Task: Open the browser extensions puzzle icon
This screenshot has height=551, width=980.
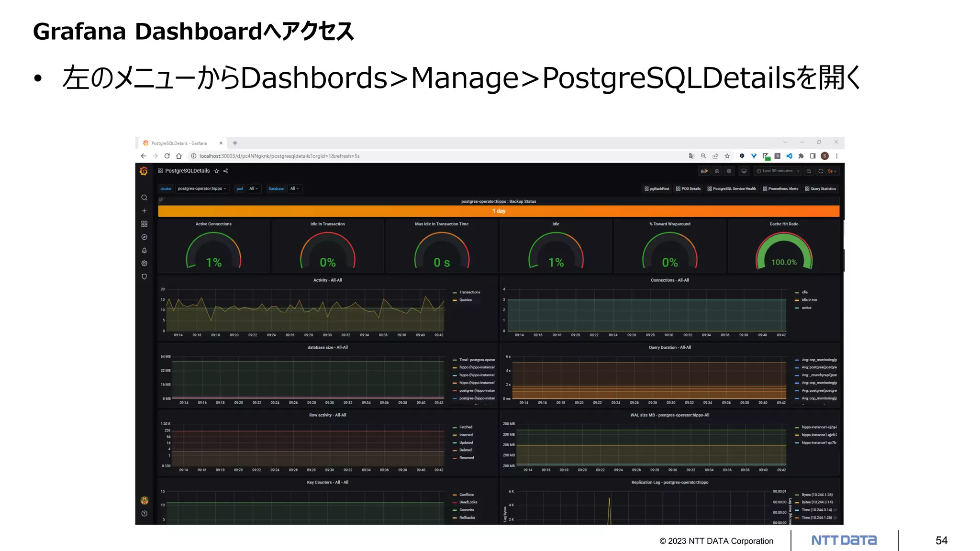Action: (801, 156)
